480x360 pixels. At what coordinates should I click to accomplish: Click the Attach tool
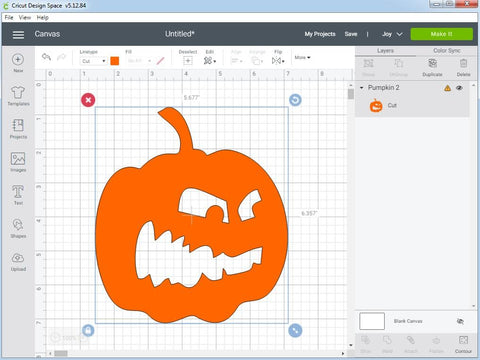tap(411, 344)
